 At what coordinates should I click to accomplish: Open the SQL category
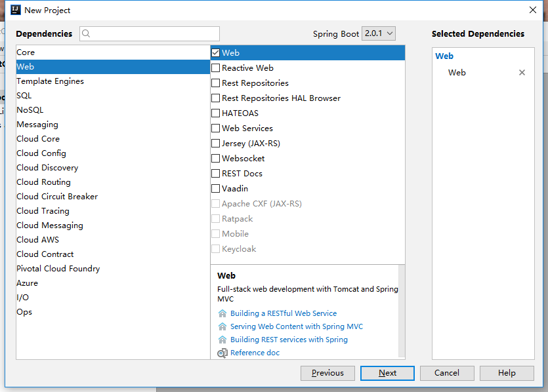113,96
